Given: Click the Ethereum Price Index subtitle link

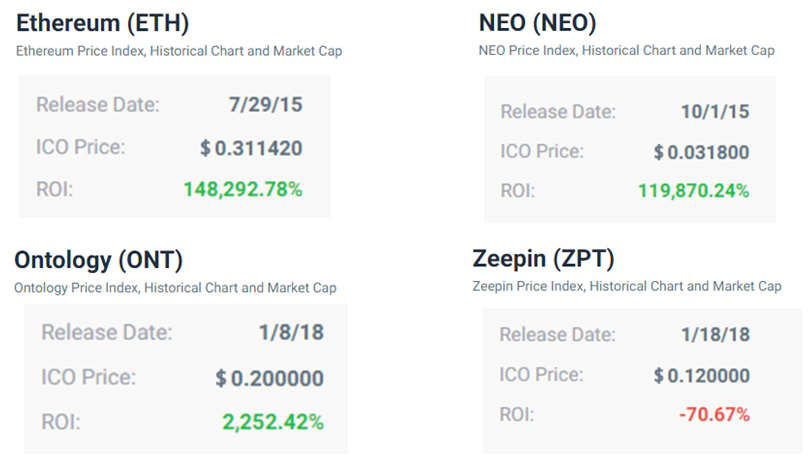Looking at the screenshot, I should [x=179, y=50].
